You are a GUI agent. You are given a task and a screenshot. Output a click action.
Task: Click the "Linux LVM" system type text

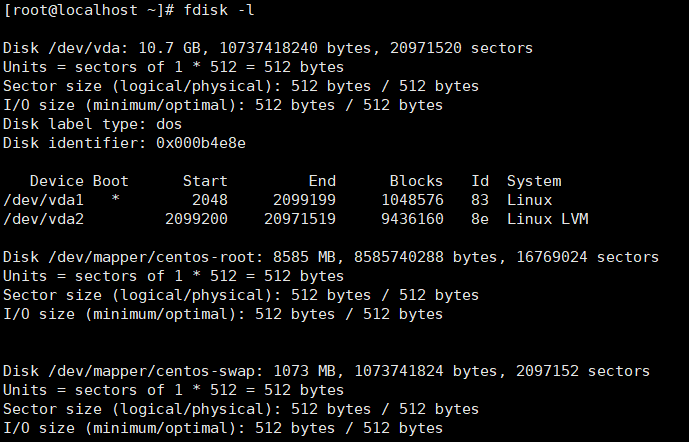click(547, 219)
